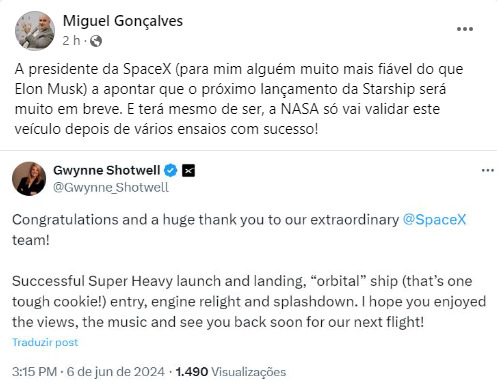Viewport: 497px width, 382px height.
Task: Open the Gwynne Shotwell display name
Action: (x=107, y=170)
